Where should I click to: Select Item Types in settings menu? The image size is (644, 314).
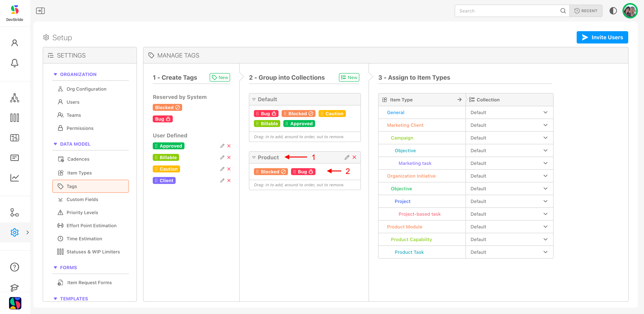[79, 173]
